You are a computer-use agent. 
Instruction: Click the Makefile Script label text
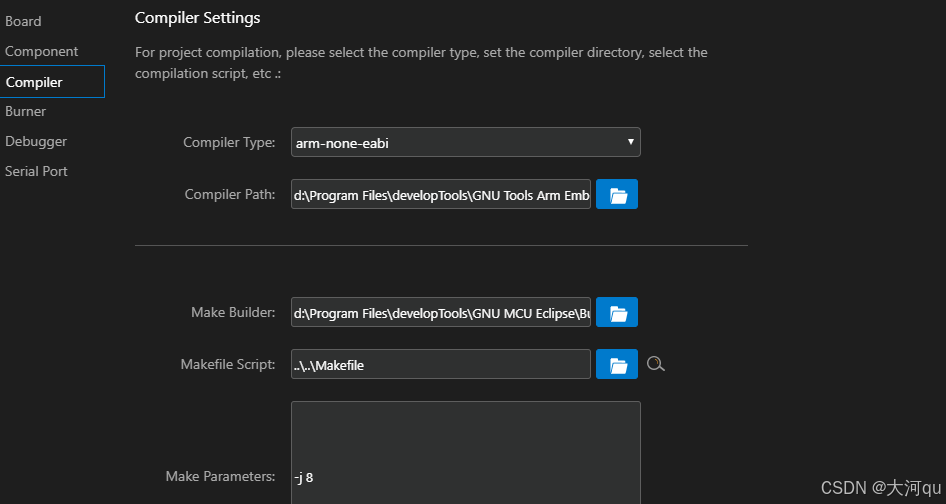228,365
